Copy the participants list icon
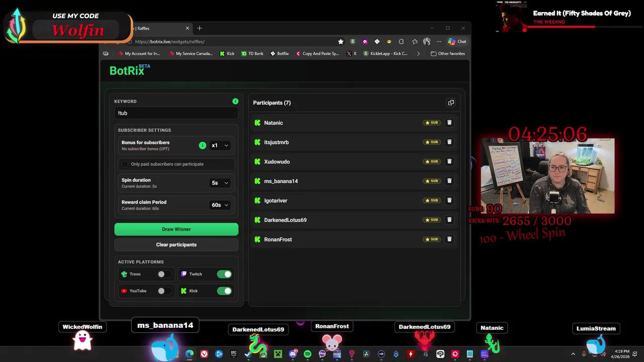This screenshot has width=644, height=362. pos(451,103)
